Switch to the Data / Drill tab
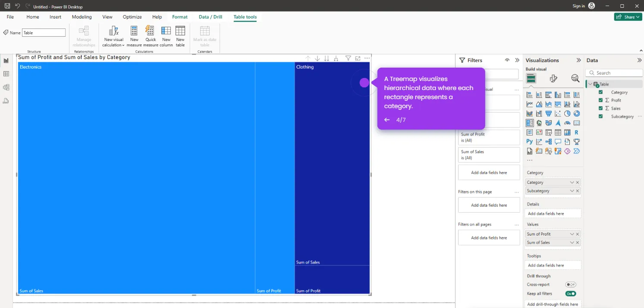Image resolution: width=644 pixels, height=308 pixels. tap(210, 17)
